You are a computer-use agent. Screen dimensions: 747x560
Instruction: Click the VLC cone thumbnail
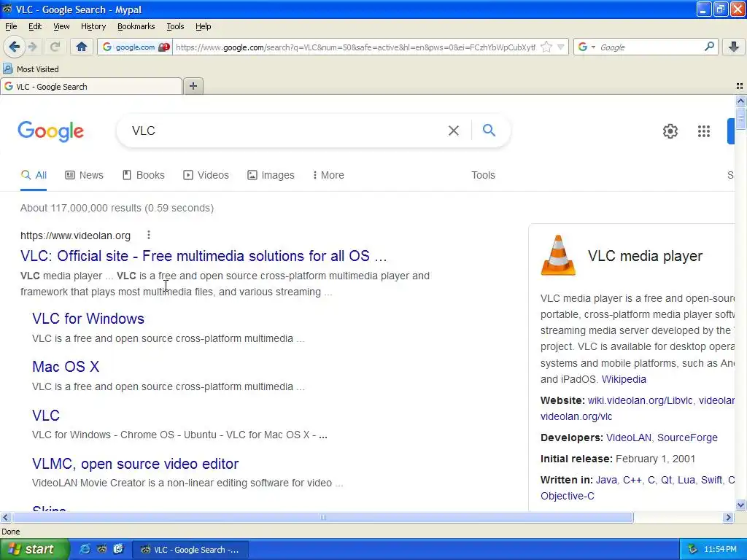(558, 255)
